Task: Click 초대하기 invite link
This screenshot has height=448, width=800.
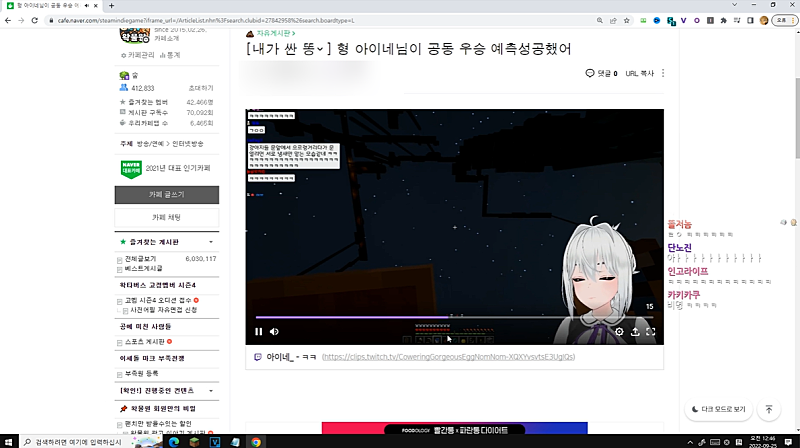Action: (201, 88)
